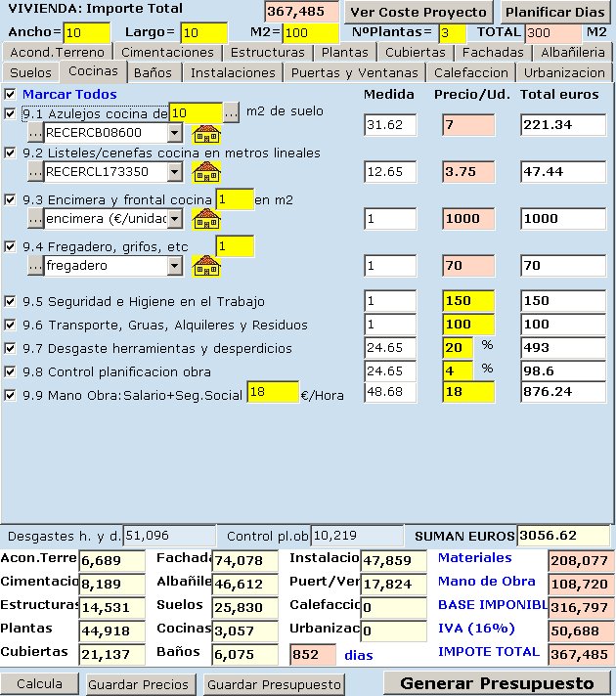Uncheck 9.2 Listeles/cenefas cocina checkbox

[x=10, y=153]
